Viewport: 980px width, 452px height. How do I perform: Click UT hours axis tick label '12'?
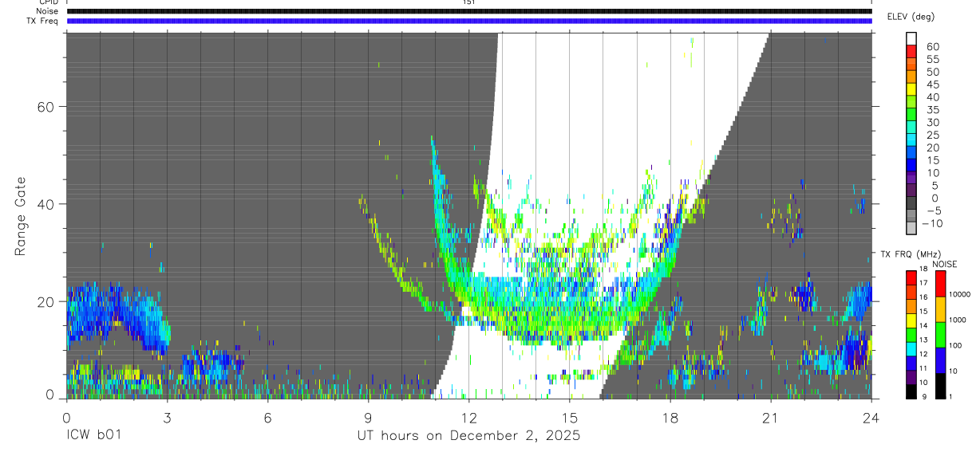click(x=469, y=417)
